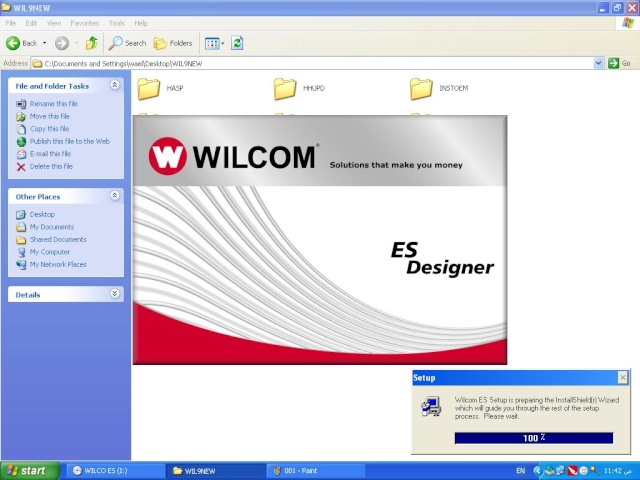Click the Setup installer computer icon

coord(431,407)
